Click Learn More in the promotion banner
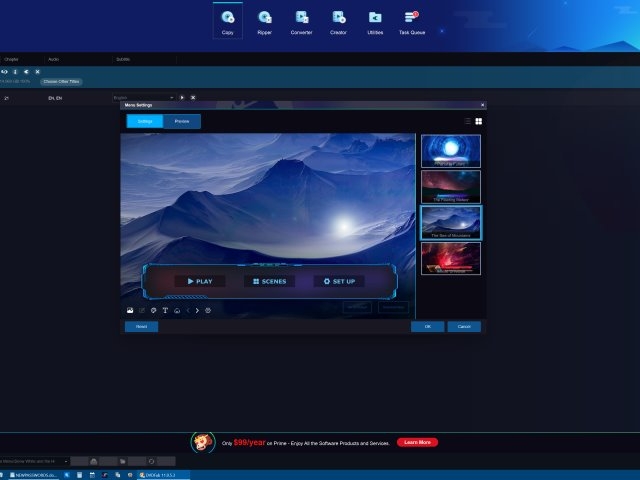Image resolution: width=640 pixels, height=480 pixels. [x=416, y=442]
